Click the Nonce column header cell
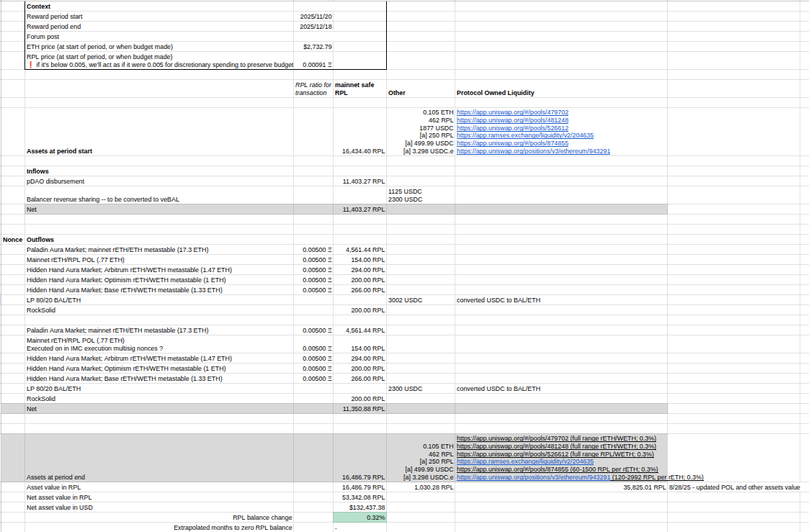 pos(12,239)
